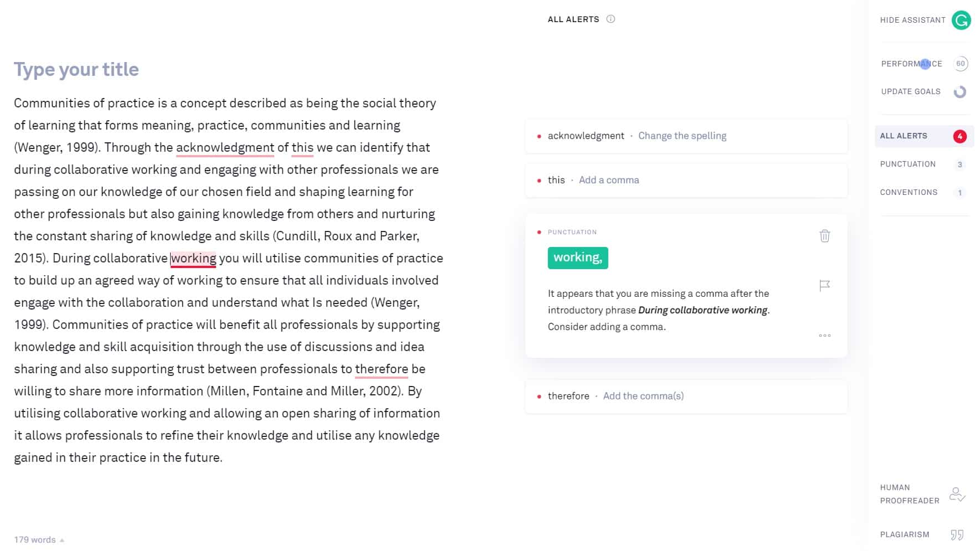The height and width of the screenshot is (551, 980).
Task: Click 'Add a comma' for this
Action: pos(608,180)
